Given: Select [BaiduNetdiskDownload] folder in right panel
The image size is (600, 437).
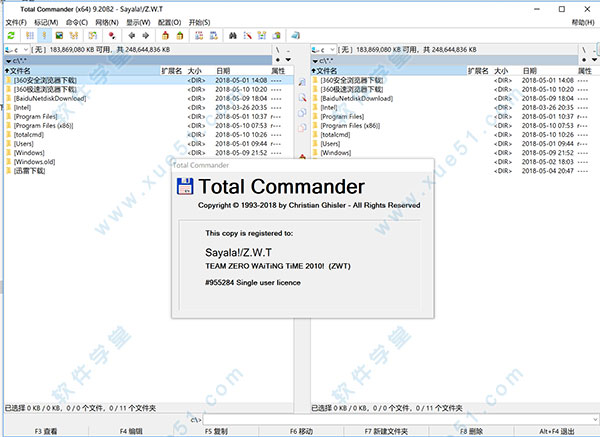Looking at the screenshot, I should tap(357, 99).
